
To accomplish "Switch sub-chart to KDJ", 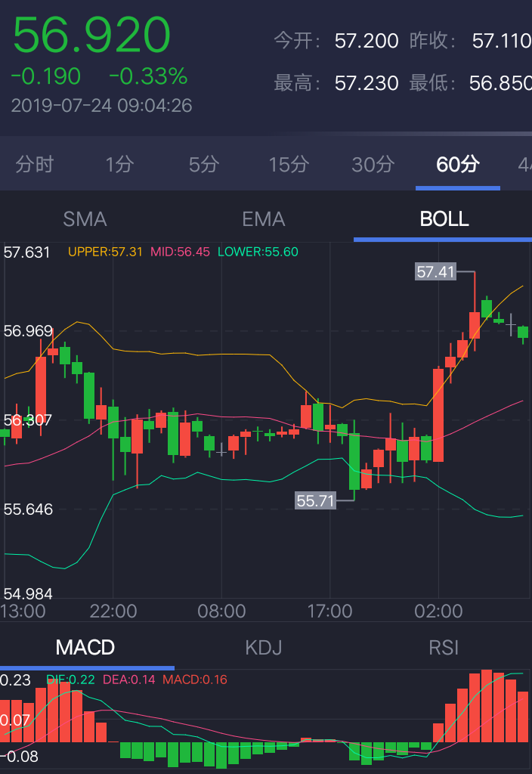I will 264,648.
